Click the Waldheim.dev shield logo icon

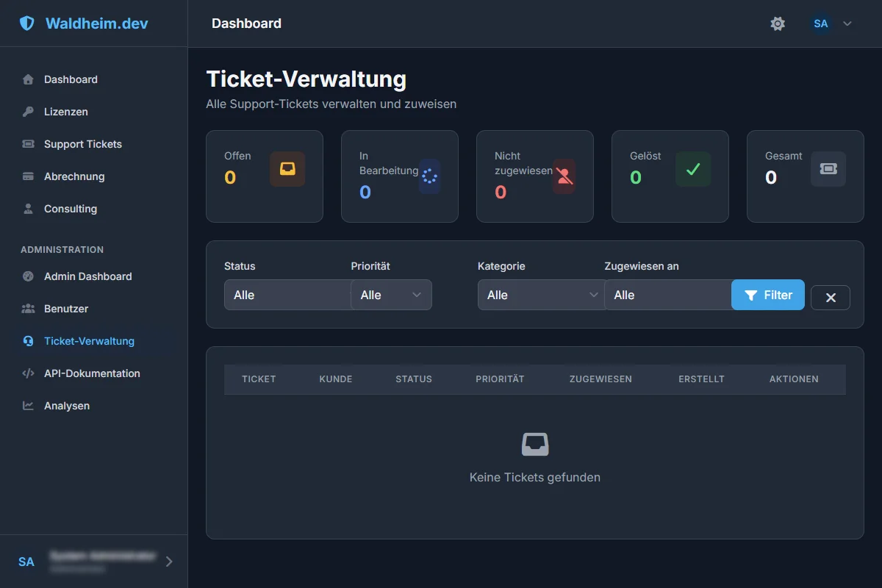[x=27, y=24]
